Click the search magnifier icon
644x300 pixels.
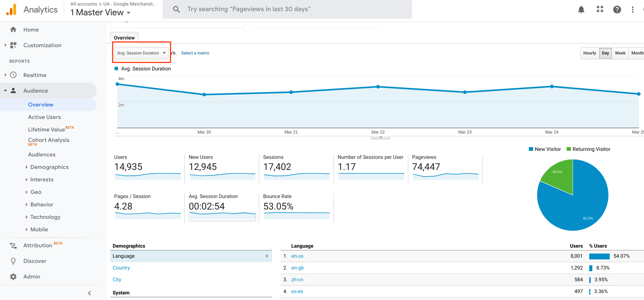[176, 9]
